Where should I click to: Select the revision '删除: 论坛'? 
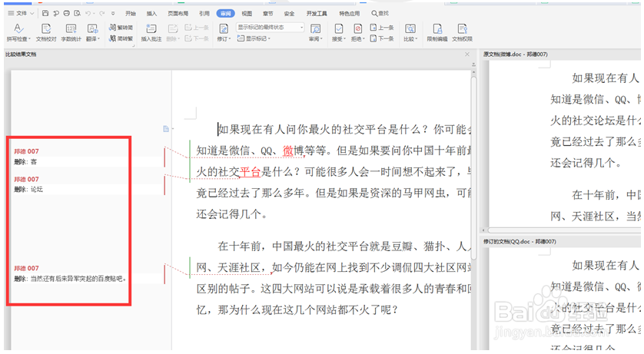[x=28, y=190]
